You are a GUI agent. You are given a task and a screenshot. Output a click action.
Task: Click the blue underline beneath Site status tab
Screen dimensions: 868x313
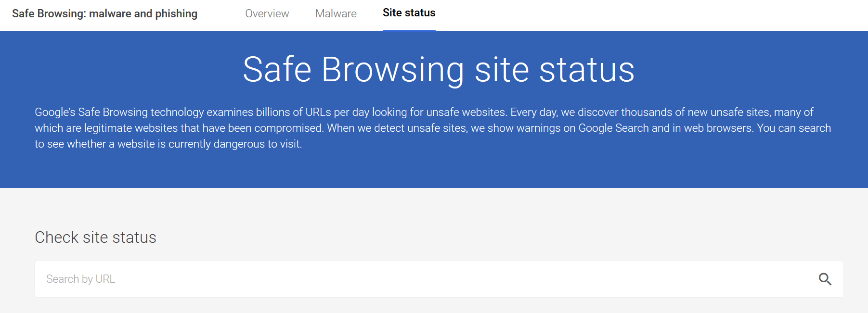point(409,30)
